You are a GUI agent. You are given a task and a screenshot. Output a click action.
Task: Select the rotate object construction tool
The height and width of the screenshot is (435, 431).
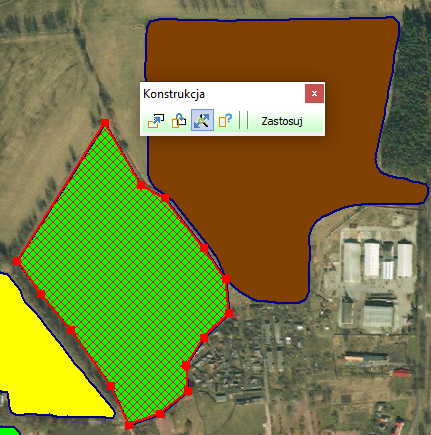tap(179, 121)
